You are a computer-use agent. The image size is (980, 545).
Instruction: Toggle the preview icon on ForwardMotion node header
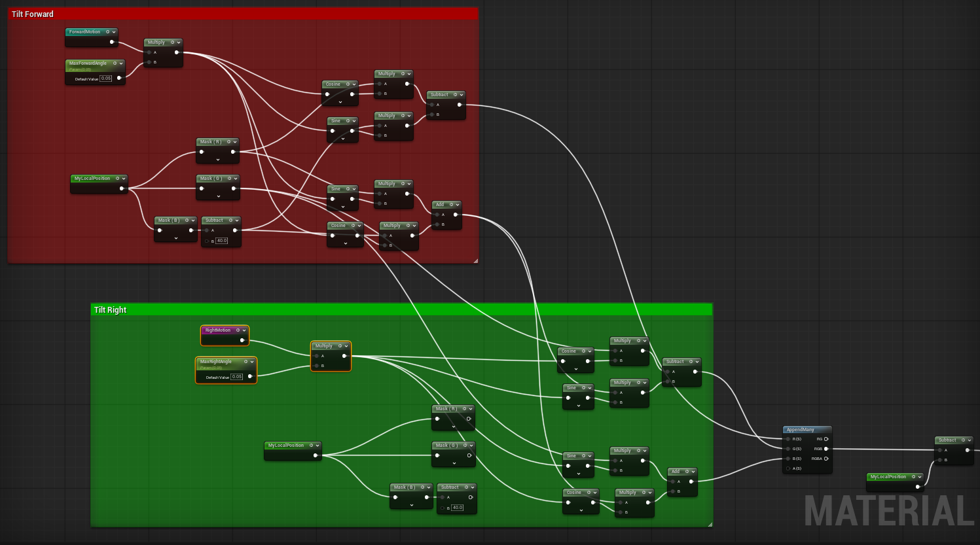[107, 32]
